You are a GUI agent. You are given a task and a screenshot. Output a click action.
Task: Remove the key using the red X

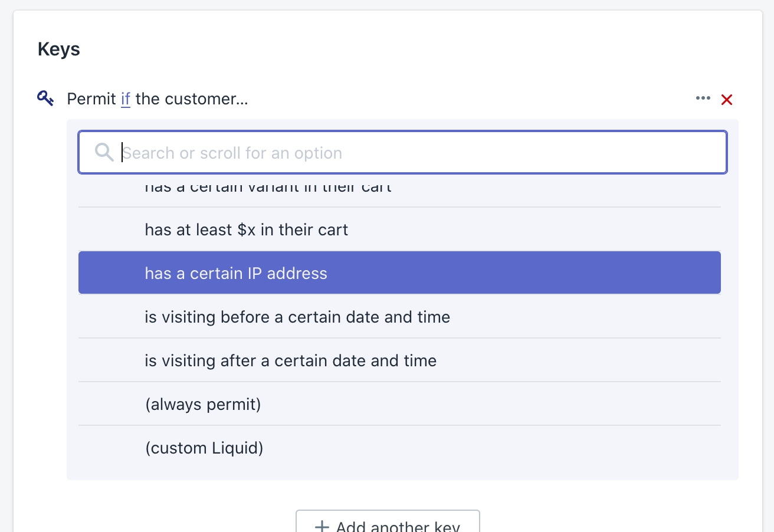point(727,100)
